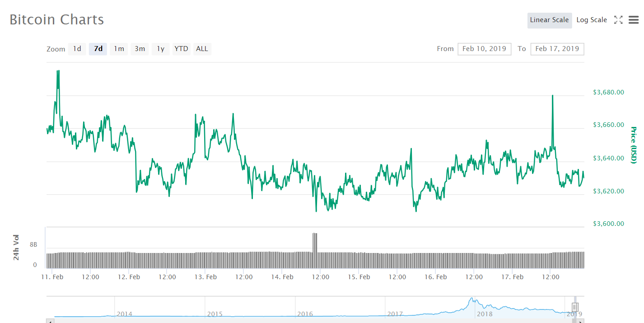Choose the 1m zoom option
The height and width of the screenshot is (323, 644).
[119, 49]
